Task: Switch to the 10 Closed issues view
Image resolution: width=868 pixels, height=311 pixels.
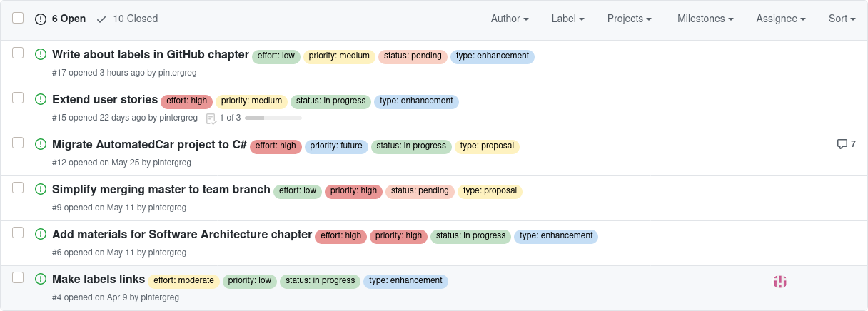Action: 135,19
